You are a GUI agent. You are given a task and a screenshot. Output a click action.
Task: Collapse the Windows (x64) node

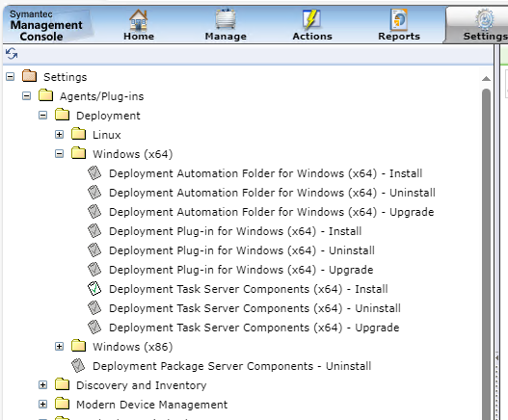pos(60,153)
